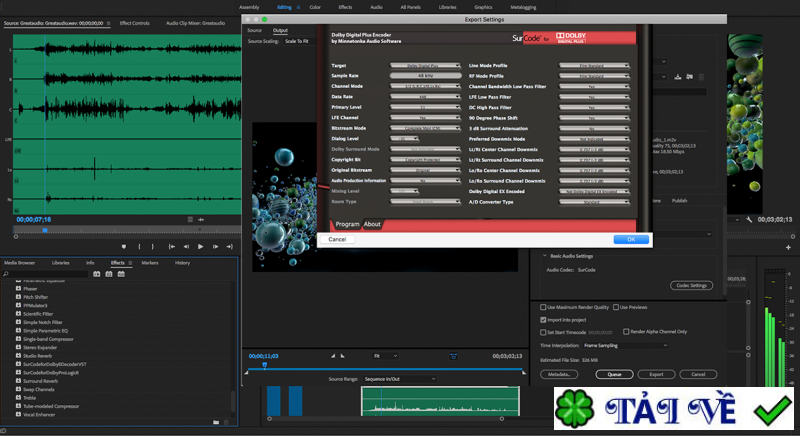
Task: Click the Step Back one frame icon
Action: pyautogui.click(x=185, y=246)
